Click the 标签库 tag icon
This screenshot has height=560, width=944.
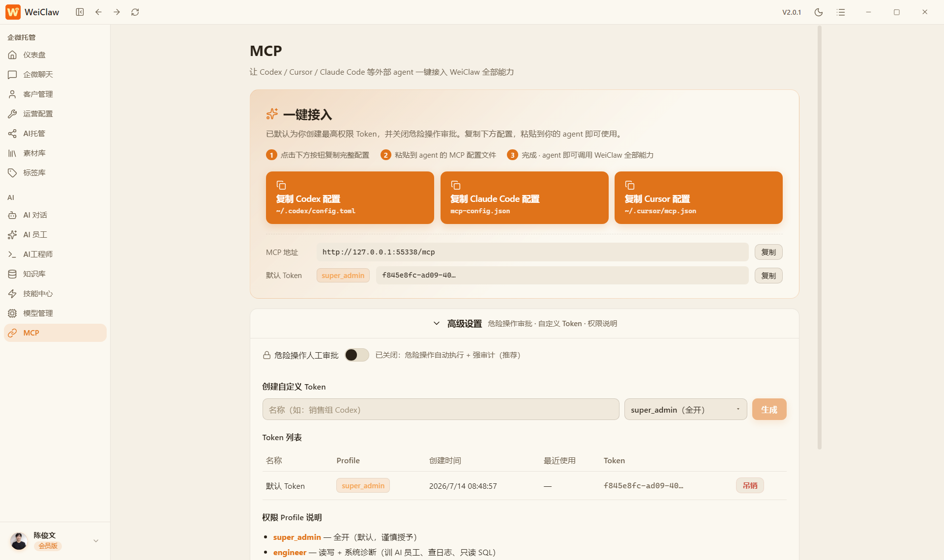pos(12,172)
